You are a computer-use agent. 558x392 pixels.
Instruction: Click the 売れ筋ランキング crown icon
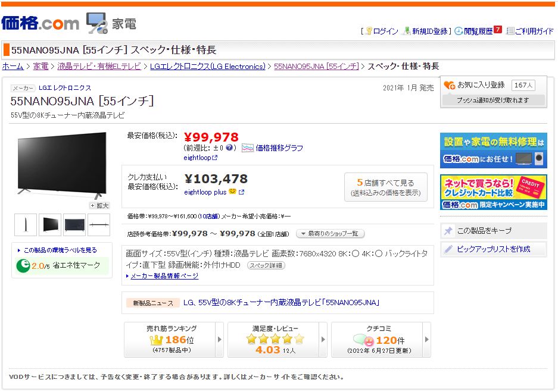[x=156, y=340]
